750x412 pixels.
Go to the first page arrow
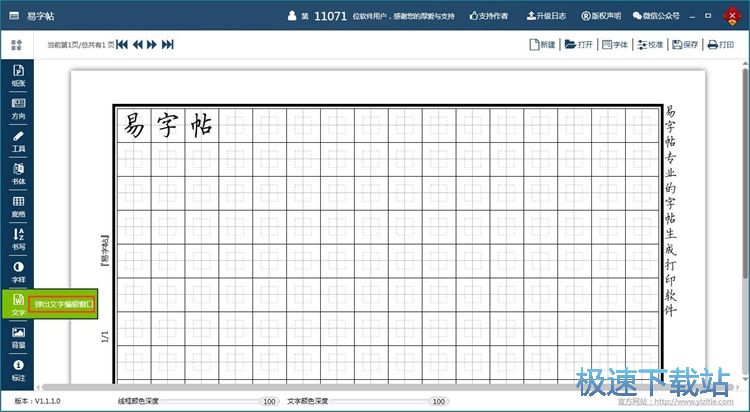(122, 44)
